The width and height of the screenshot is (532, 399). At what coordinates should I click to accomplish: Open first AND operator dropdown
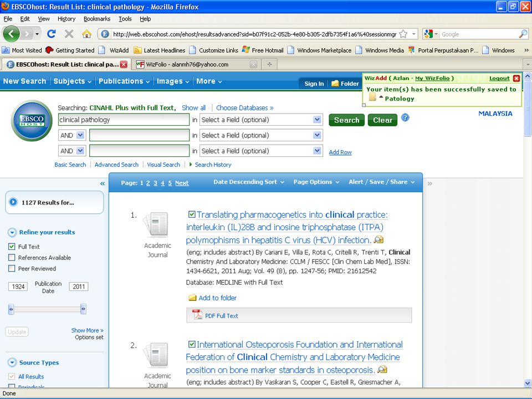[71, 135]
